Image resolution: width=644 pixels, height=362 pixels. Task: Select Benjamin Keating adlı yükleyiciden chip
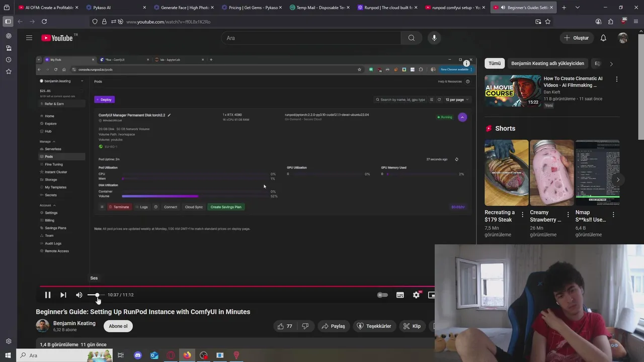[547, 63]
